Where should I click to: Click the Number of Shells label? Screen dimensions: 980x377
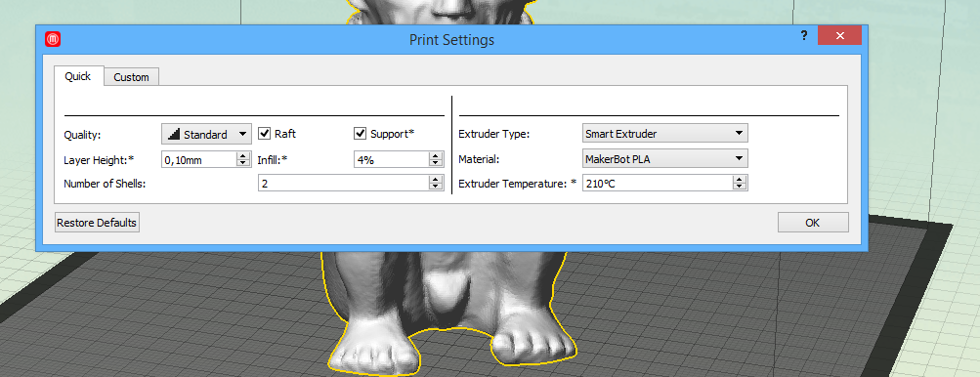(x=105, y=184)
